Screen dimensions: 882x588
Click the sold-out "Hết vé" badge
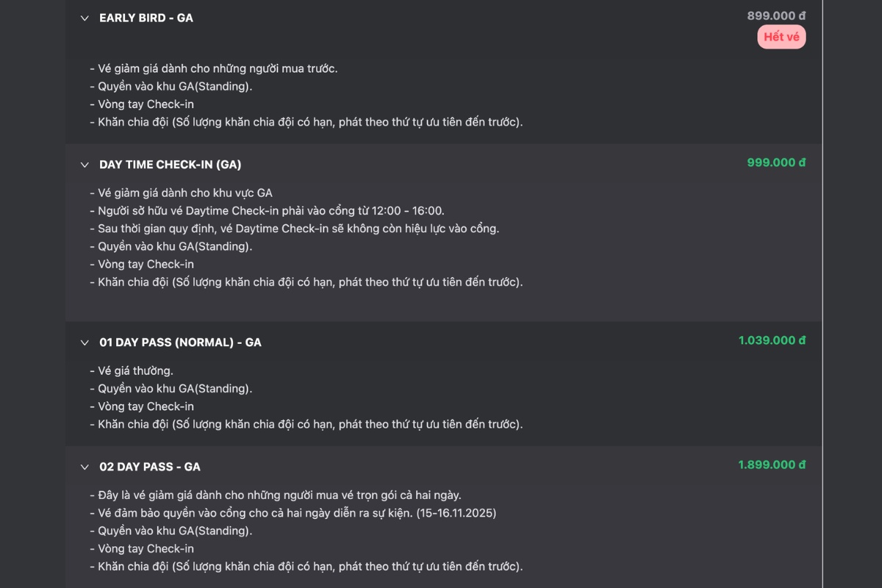click(x=781, y=37)
